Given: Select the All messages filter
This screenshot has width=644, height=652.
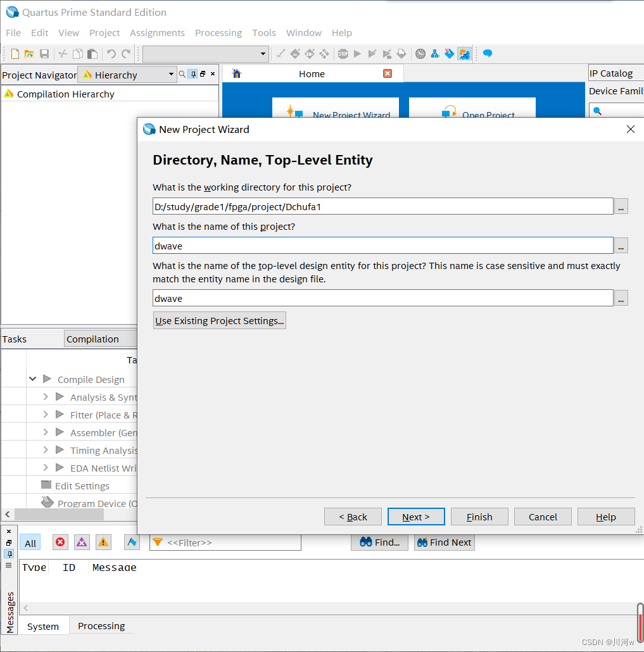Looking at the screenshot, I should coord(30,543).
